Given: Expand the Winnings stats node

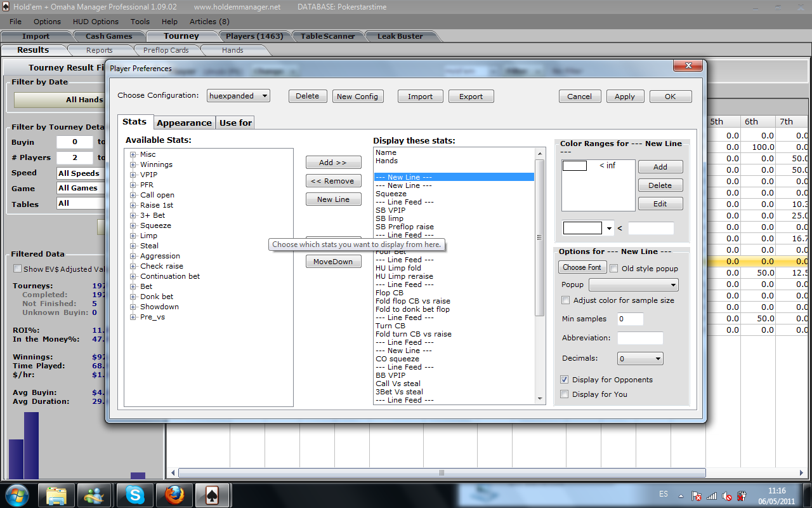Looking at the screenshot, I should pyautogui.click(x=133, y=164).
